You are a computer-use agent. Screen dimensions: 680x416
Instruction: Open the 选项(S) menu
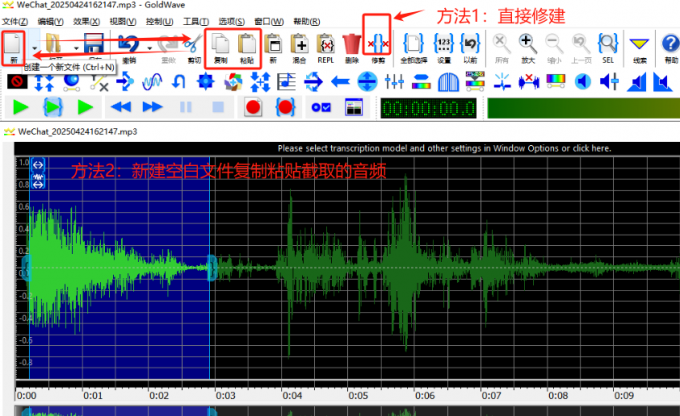click(231, 21)
